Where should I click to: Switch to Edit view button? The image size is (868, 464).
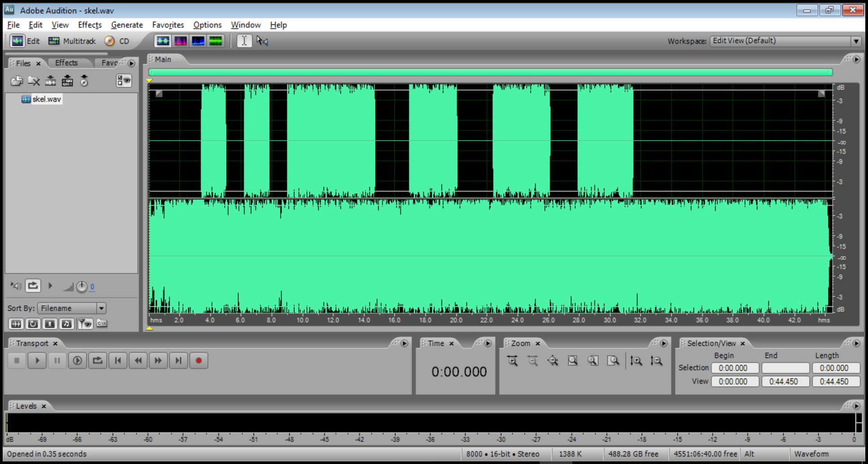click(25, 41)
